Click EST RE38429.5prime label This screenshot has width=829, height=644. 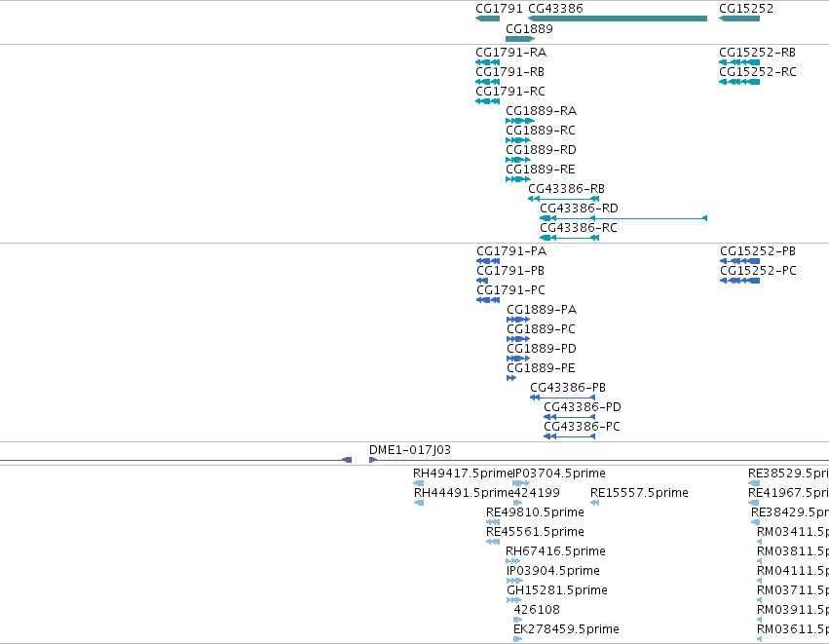coord(790,512)
